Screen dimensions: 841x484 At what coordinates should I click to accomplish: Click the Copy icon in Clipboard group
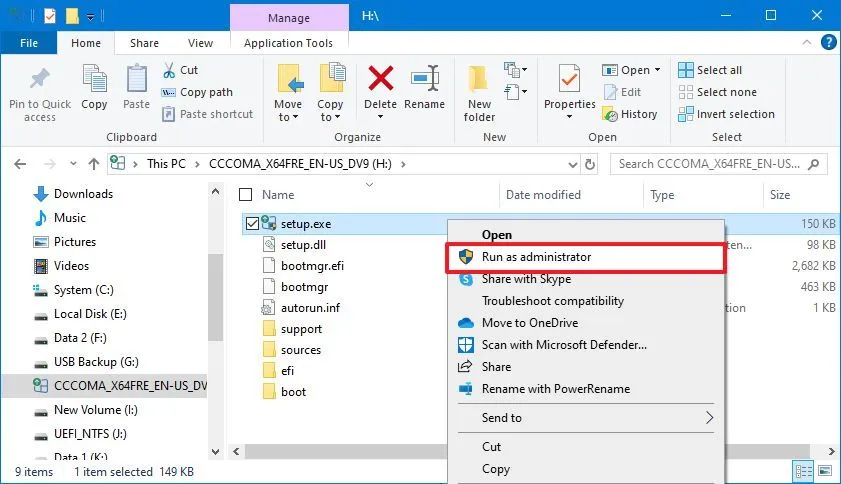[x=94, y=79]
